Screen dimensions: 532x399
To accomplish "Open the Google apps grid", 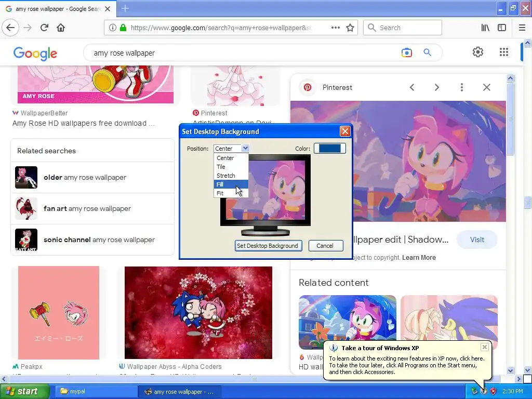I will coord(504,52).
